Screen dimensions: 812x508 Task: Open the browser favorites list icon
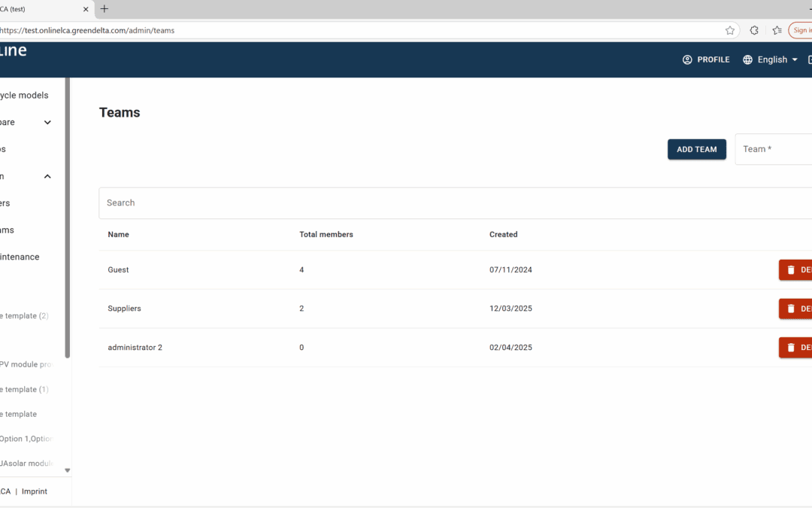click(777, 31)
